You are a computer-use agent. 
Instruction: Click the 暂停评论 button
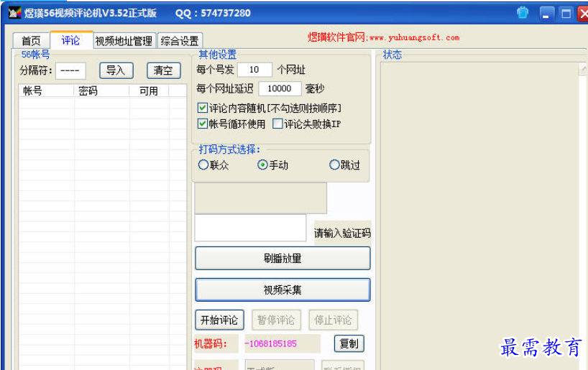point(276,320)
